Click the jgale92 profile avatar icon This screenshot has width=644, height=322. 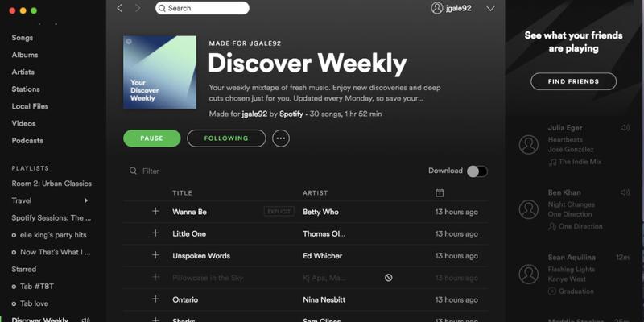point(437,8)
